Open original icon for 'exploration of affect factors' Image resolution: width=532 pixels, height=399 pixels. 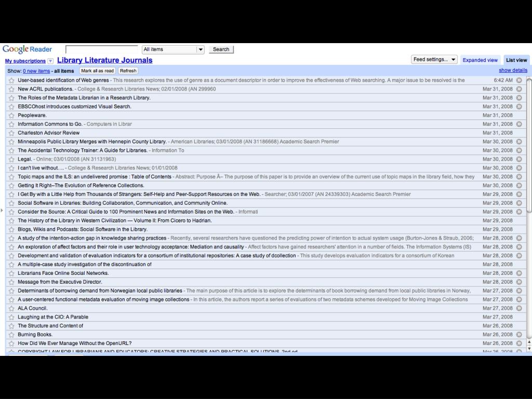coord(519,247)
